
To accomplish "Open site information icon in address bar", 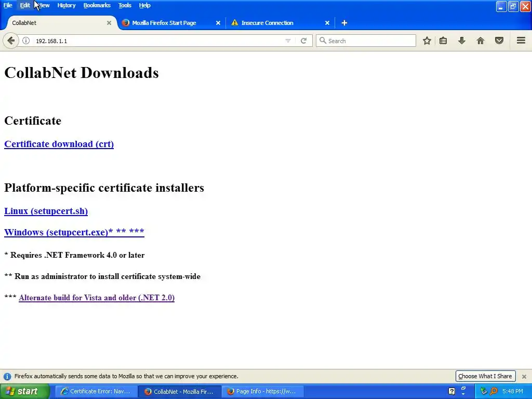I will point(26,41).
